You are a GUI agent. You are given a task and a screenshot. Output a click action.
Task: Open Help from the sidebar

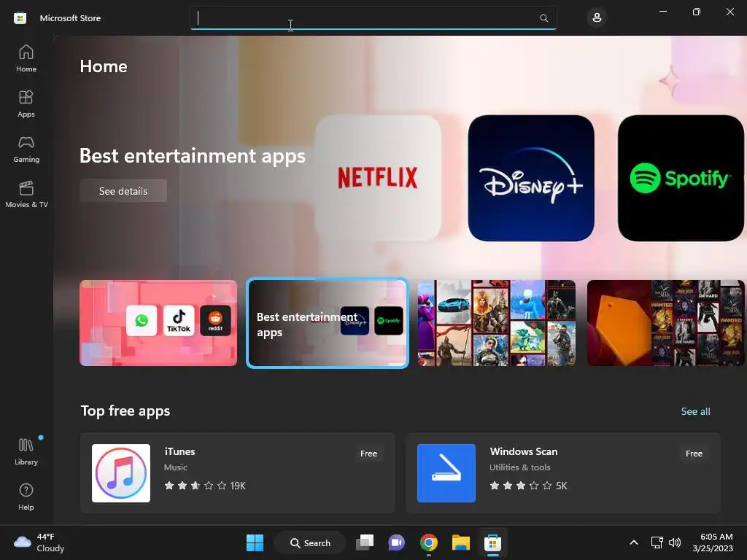click(26, 497)
